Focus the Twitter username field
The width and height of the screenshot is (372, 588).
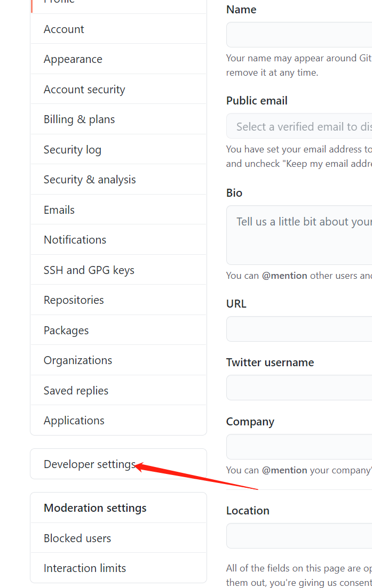coord(299,388)
